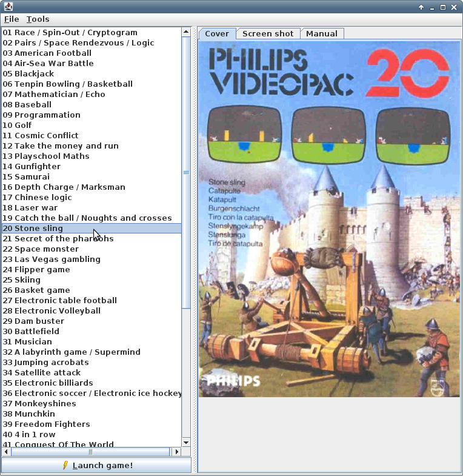Select '07 Mathematician / Echo'
The height and width of the screenshot is (476, 463).
click(92, 95)
